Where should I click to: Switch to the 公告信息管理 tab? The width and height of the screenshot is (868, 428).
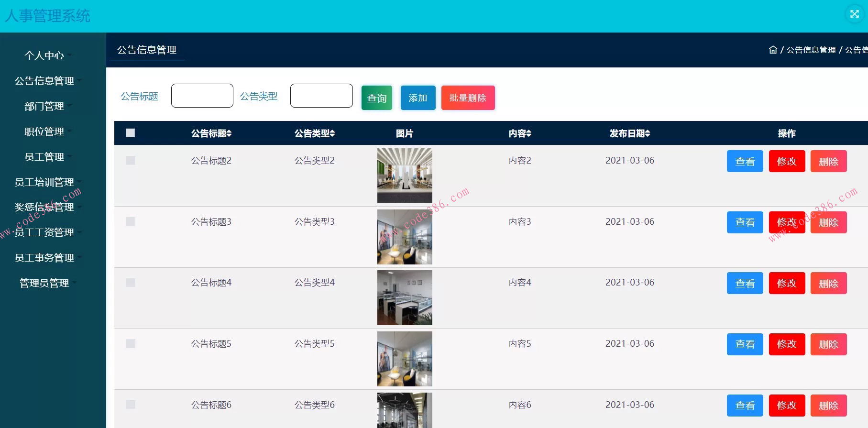(146, 50)
